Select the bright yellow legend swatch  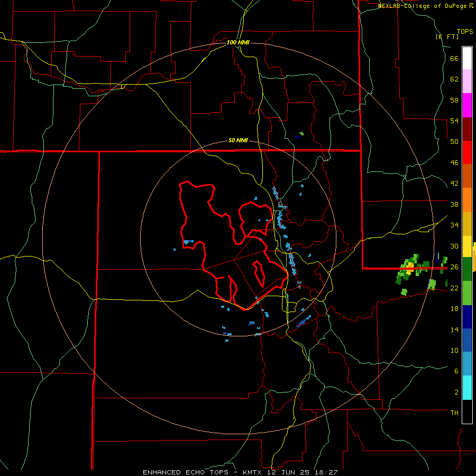coord(467,246)
